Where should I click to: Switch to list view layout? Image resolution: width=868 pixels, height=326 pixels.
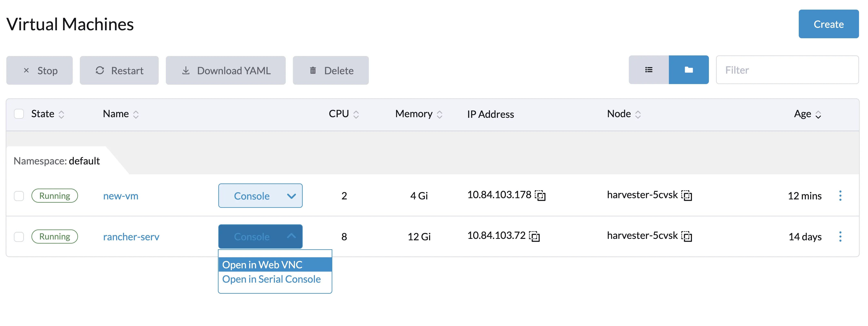[x=648, y=70]
